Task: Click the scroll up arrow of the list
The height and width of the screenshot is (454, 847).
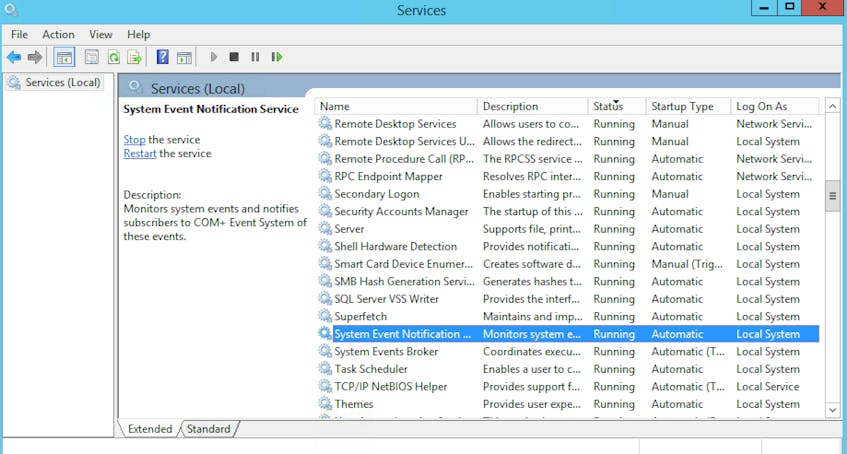Action: (x=832, y=106)
